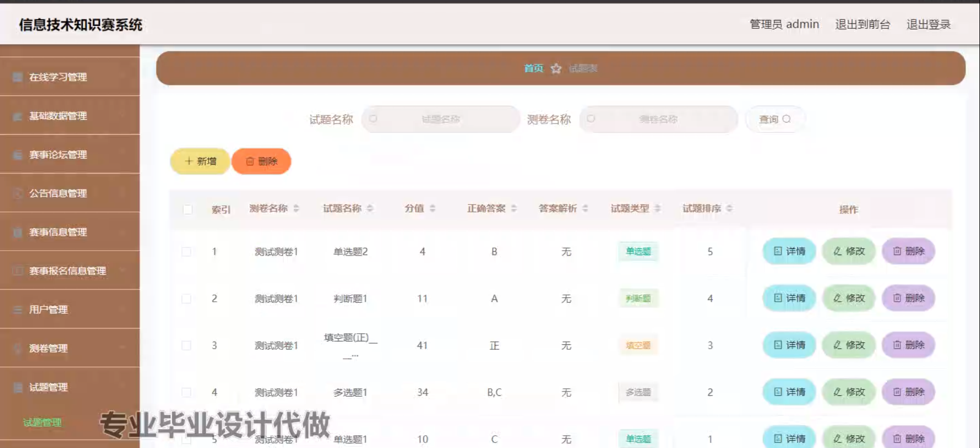Click purple 删除 for 填空题 row
The width and height of the screenshot is (980, 448).
coord(908,345)
